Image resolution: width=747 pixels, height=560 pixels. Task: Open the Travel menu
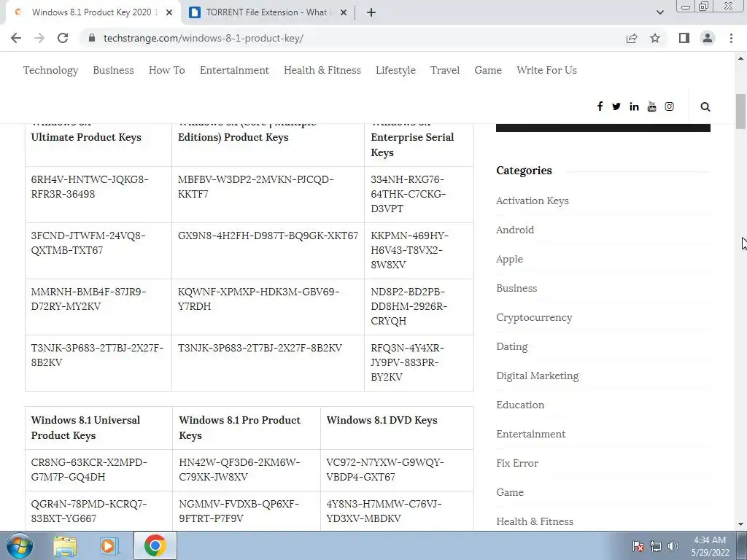point(445,70)
